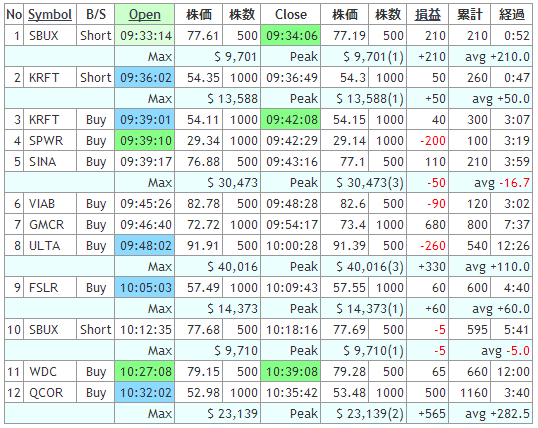Click avg -5.0 summary value
The image size is (538, 428).
505,351
